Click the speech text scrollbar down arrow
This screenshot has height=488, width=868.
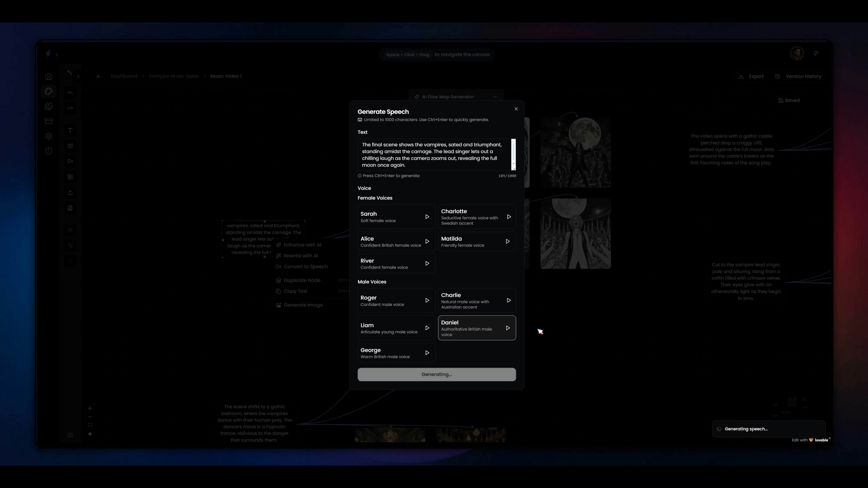click(513, 164)
